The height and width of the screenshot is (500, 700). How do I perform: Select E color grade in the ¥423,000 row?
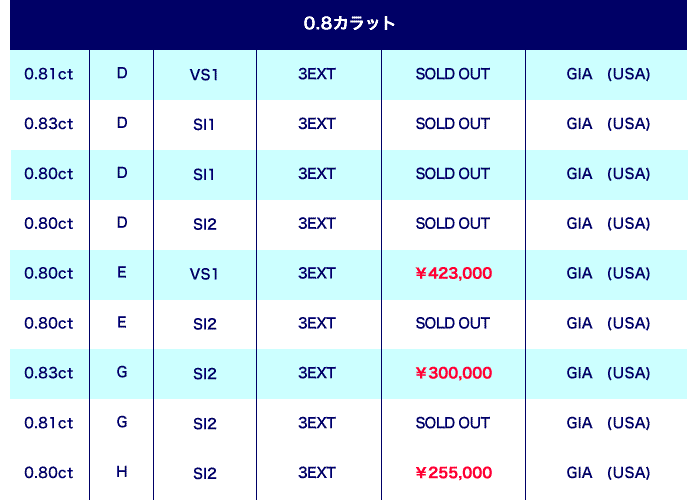pos(122,272)
